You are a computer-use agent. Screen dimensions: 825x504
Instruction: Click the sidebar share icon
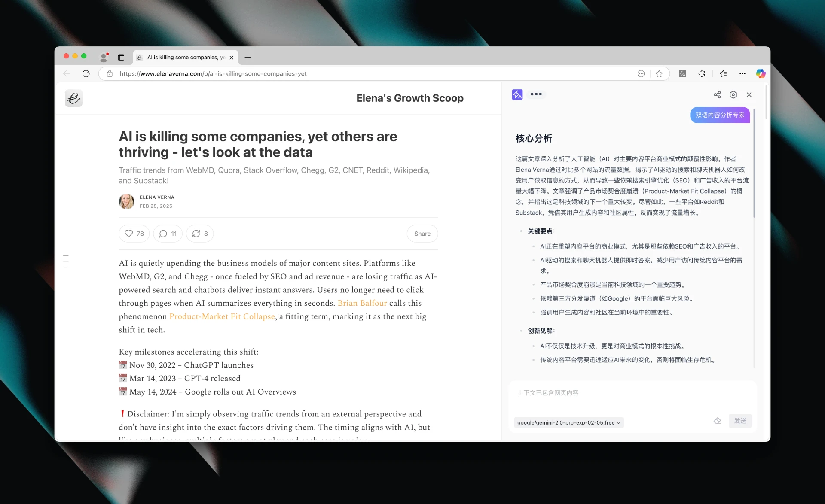click(x=717, y=94)
